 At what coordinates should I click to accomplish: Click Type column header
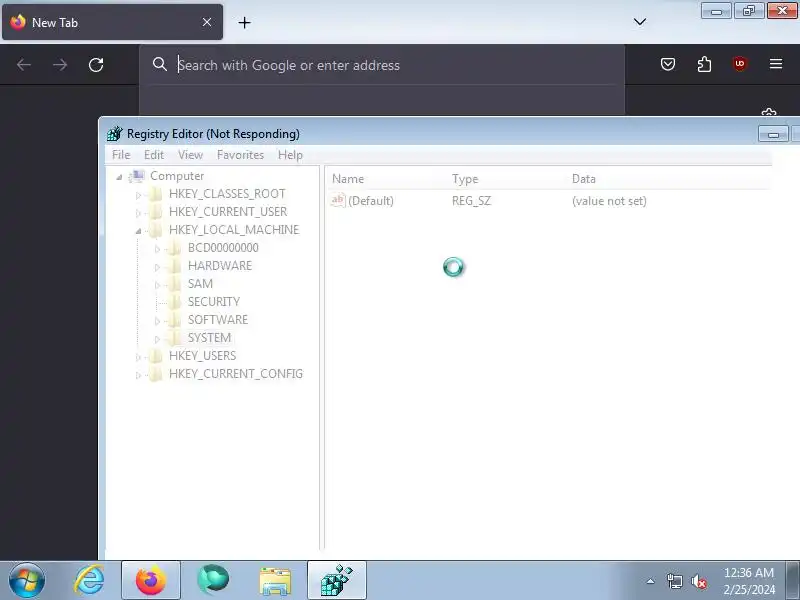pyautogui.click(x=465, y=179)
